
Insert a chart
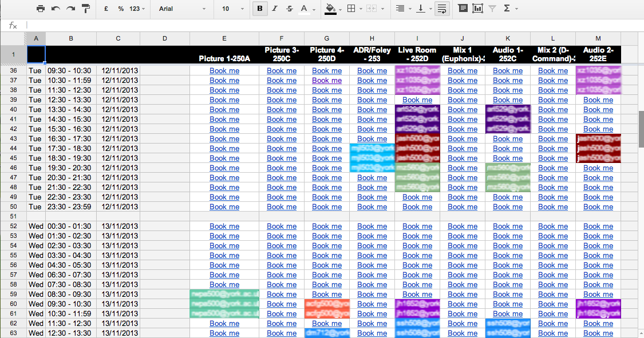pos(477,9)
